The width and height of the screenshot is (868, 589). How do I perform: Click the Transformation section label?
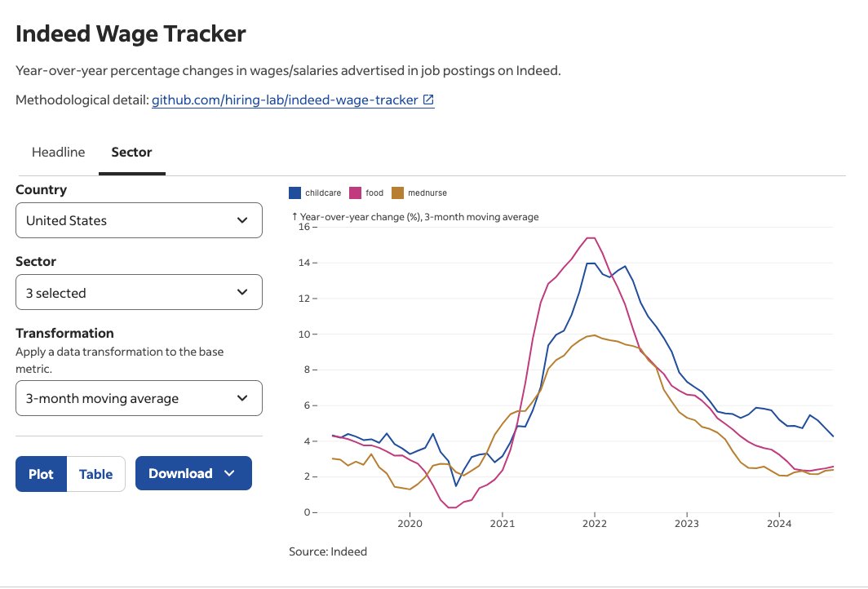(64, 333)
